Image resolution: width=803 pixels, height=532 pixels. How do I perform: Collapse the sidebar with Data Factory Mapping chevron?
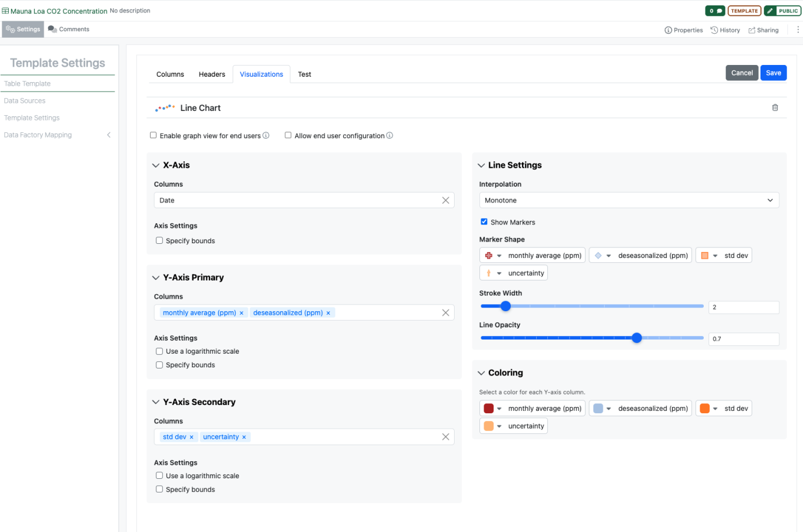point(109,135)
